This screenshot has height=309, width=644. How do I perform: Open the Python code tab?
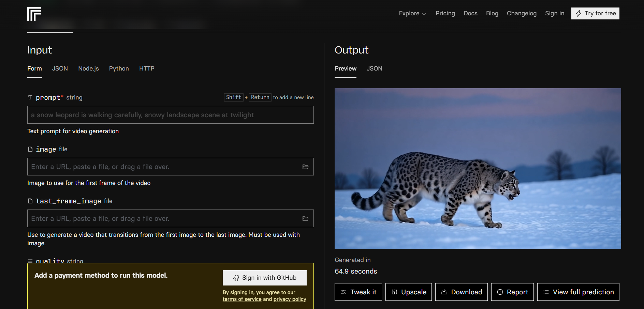coord(119,68)
